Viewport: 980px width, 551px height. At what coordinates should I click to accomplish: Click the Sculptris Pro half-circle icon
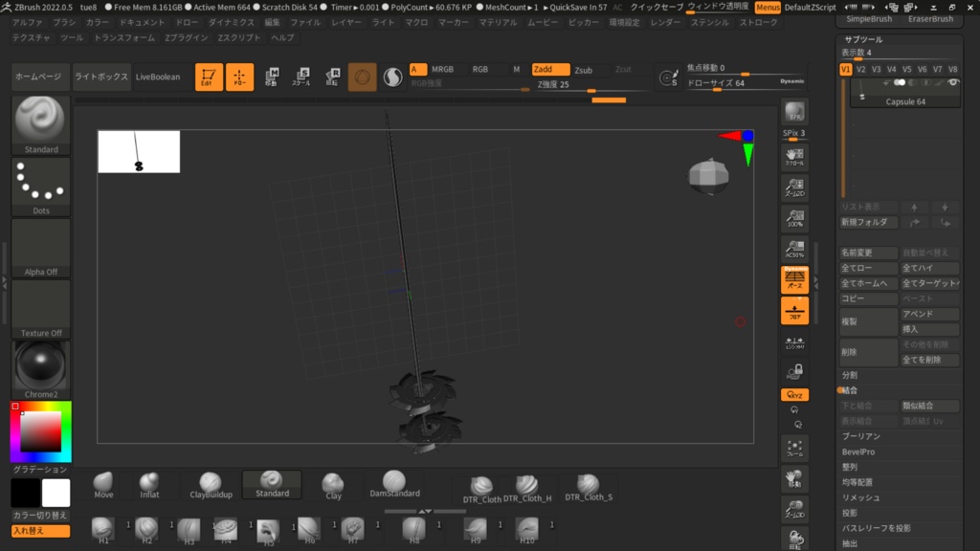click(392, 77)
